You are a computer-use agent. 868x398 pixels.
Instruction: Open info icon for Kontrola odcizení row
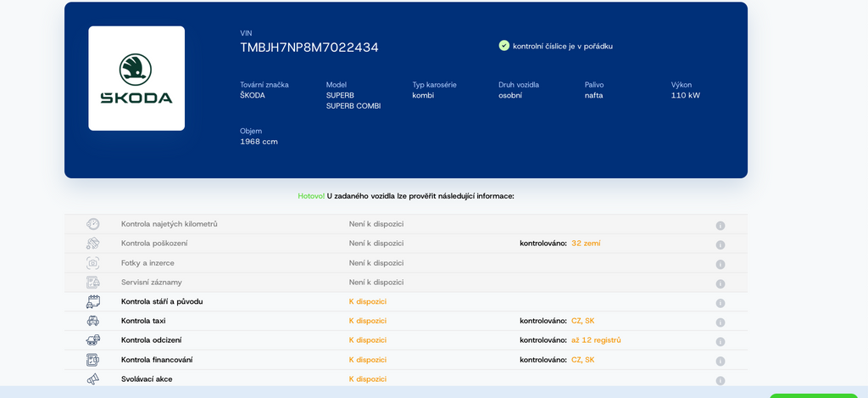pyautogui.click(x=721, y=342)
